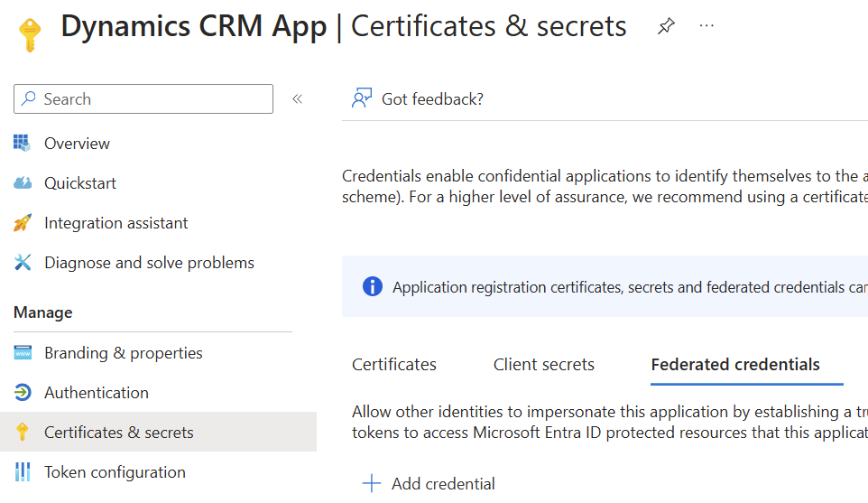The width and height of the screenshot is (868, 503).
Task: Click the magnifier icon in sidebar search
Action: tap(28, 98)
